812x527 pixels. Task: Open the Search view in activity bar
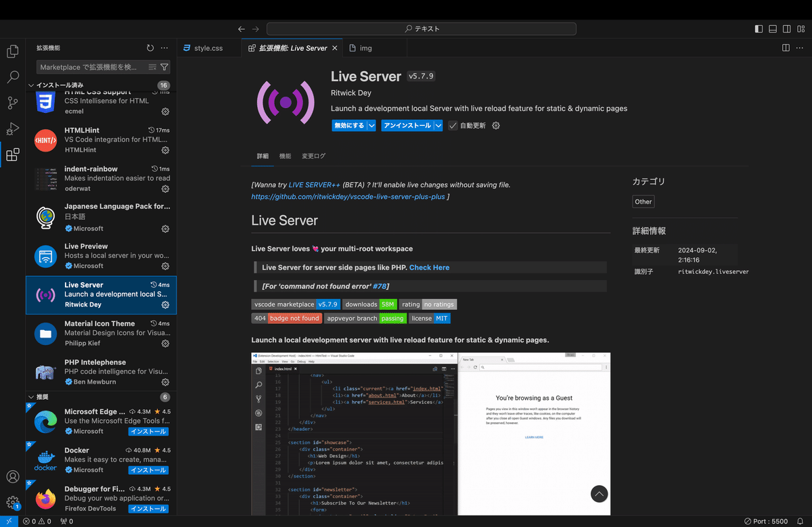(x=12, y=77)
